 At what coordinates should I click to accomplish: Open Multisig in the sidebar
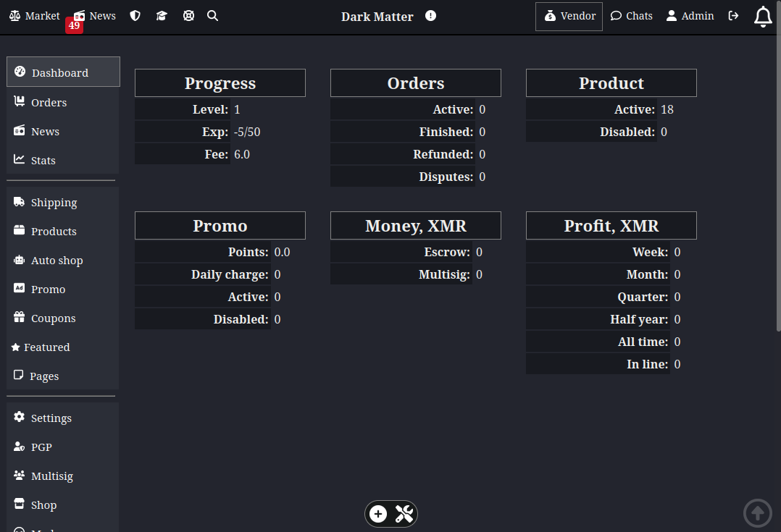(x=63, y=476)
